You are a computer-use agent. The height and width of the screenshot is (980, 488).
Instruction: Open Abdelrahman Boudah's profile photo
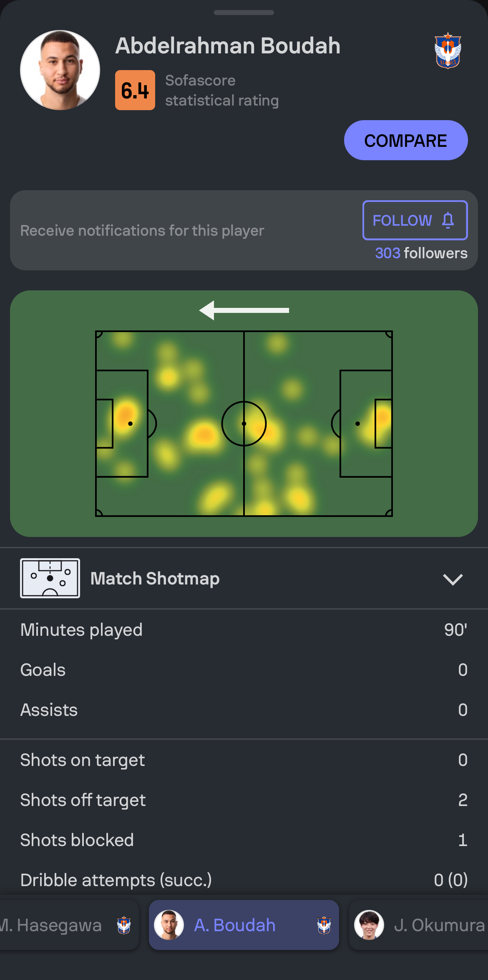pyautogui.click(x=60, y=70)
